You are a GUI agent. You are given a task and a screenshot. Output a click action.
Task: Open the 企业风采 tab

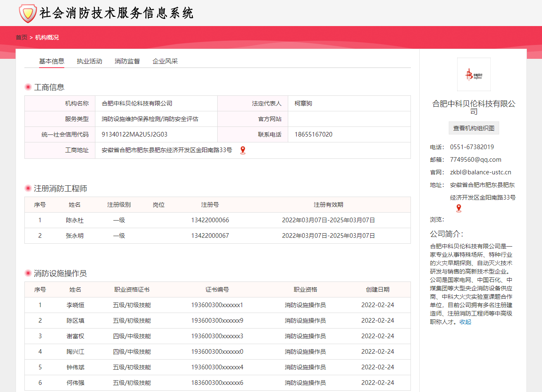(165, 61)
